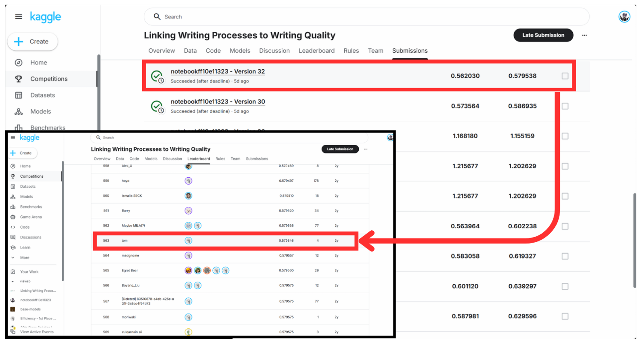Open the notebookff10e11323 recently viewed item
The height and width of the screenshot is (345, 644).
pos(36,300)
